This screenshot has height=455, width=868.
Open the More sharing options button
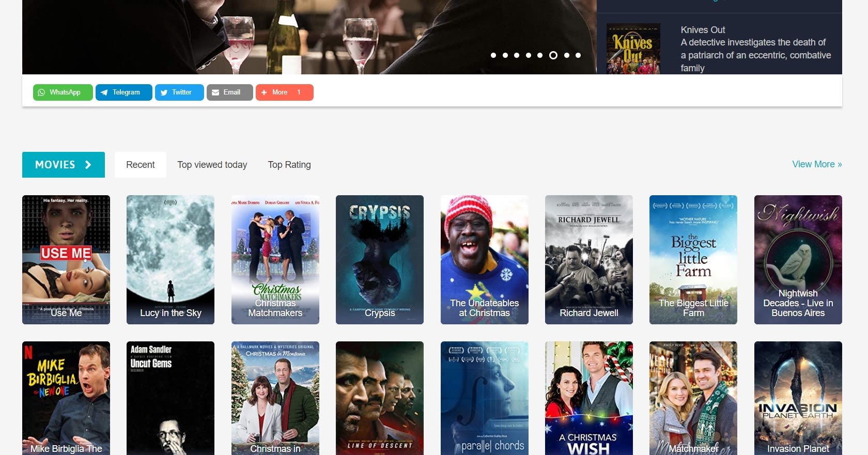click(285, 92)
